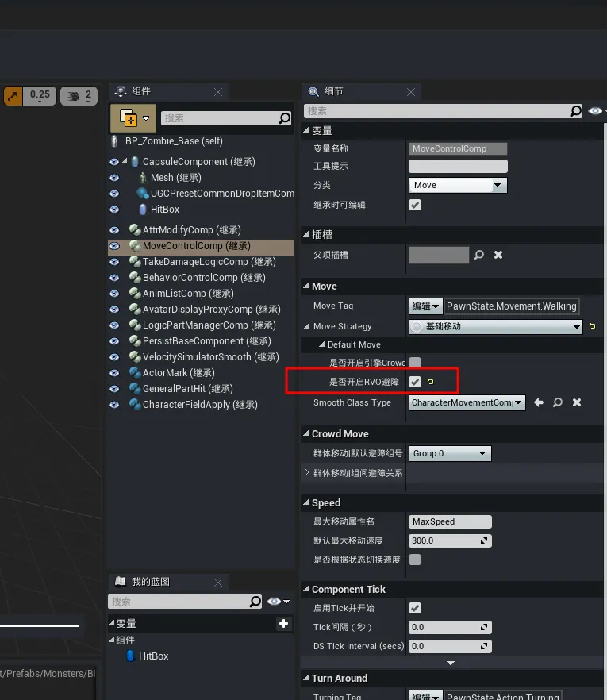The width and height of the screenshot is (607, 700).
Task: Browse for parent socket magnifier icon
Action: coord(479,255)
